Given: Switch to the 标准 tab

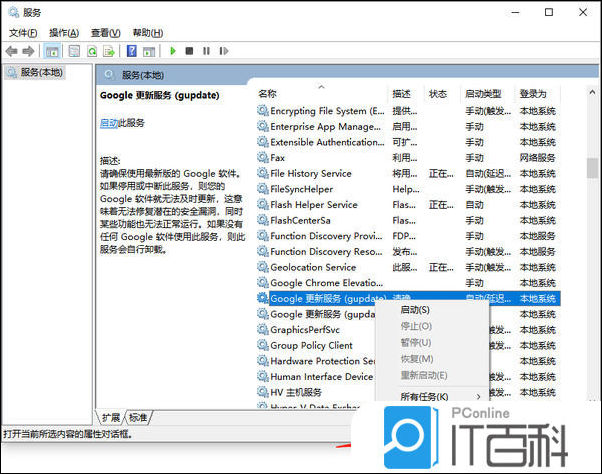Looking at the screenshot, I should (138, 417).
